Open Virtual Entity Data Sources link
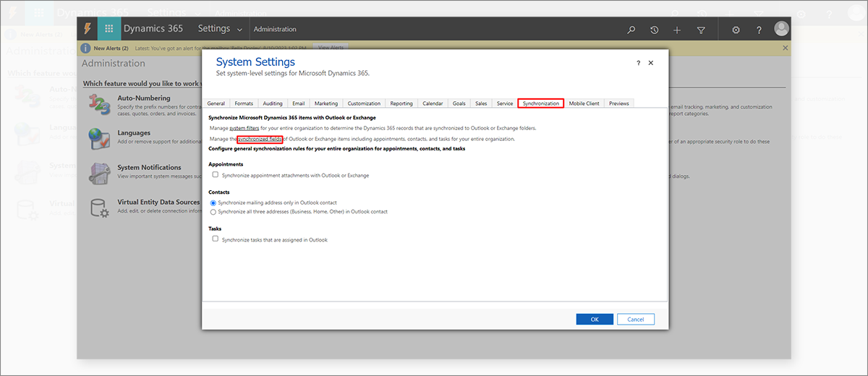 158,202
